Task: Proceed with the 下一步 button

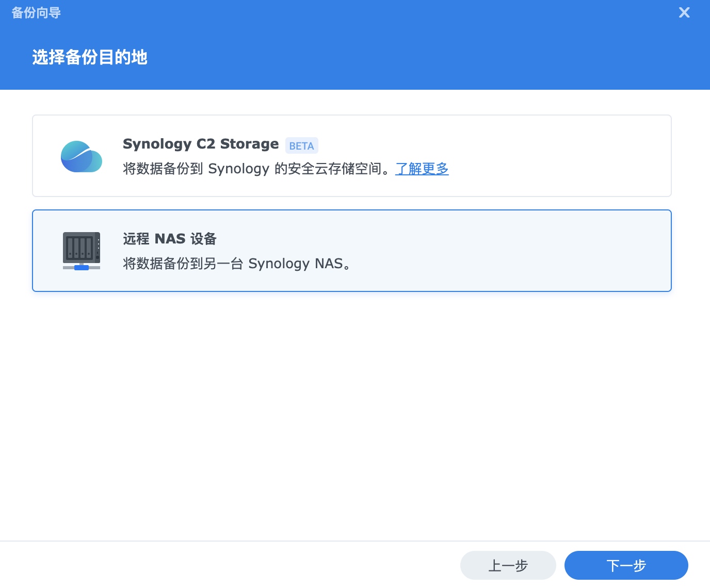Action: click(626, 565)
